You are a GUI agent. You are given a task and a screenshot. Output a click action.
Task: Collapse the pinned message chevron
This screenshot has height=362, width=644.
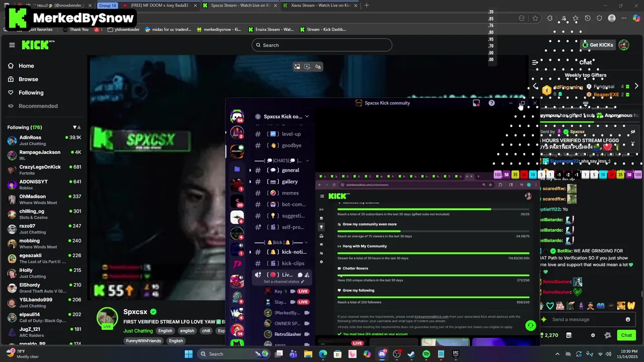(x=633, y=143)
